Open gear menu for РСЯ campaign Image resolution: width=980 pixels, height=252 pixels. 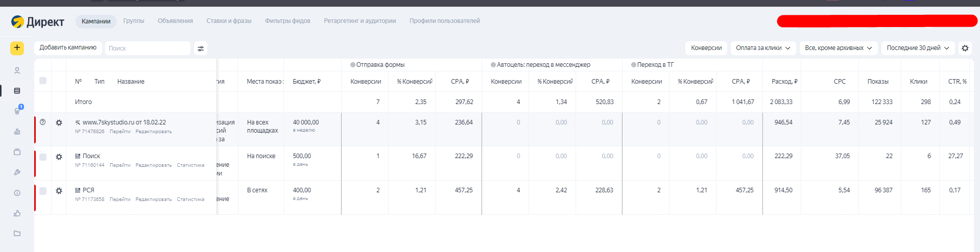59,191
